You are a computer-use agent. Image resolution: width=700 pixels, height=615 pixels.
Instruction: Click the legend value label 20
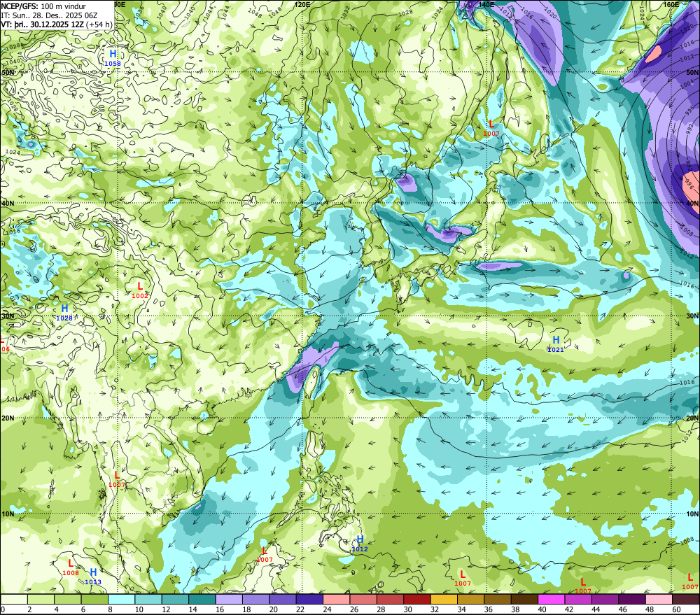pos(273,609)
